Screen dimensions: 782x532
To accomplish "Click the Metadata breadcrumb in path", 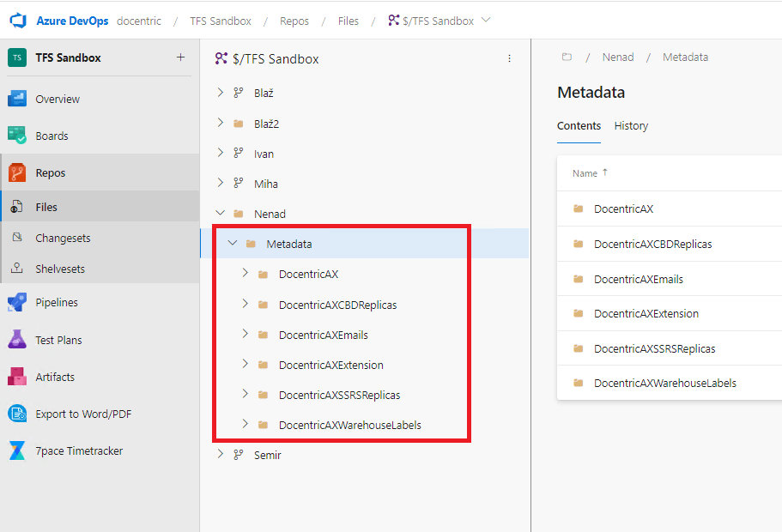I will pyautogui.click(x=685, y=57).
